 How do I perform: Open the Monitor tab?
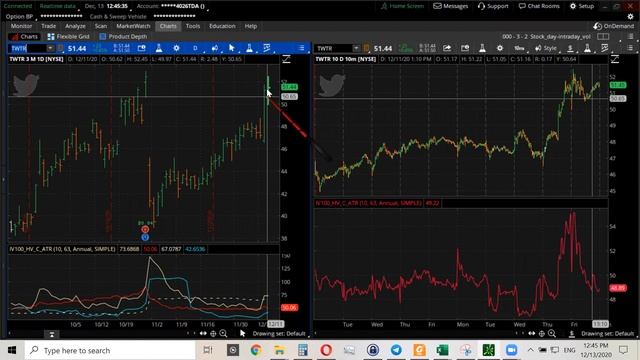[21, 26]
